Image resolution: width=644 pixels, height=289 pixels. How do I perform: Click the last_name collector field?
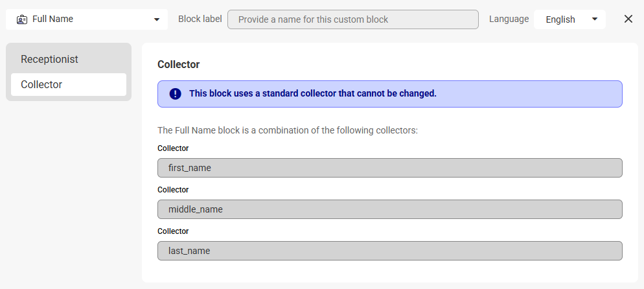(x=390, y=251)
